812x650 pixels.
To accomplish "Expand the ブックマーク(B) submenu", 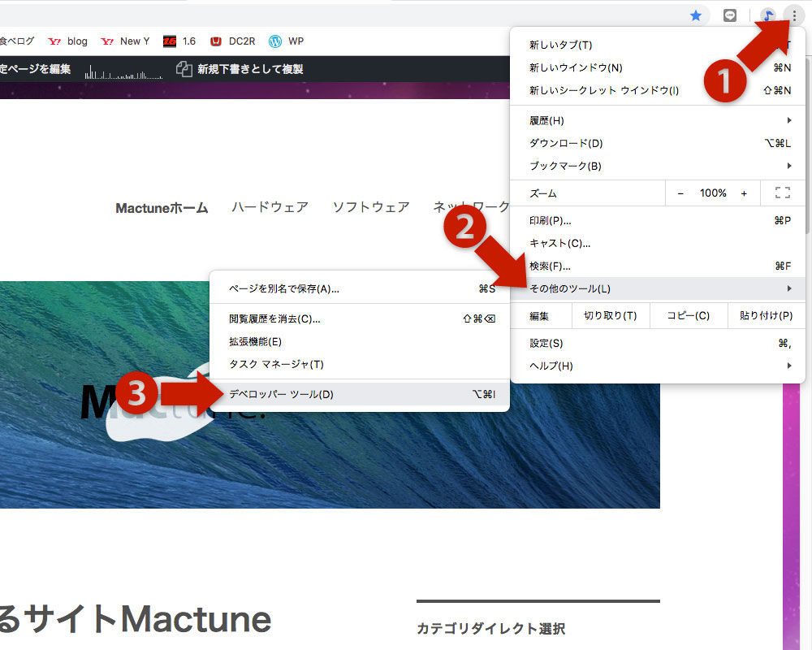I will 658,167.
